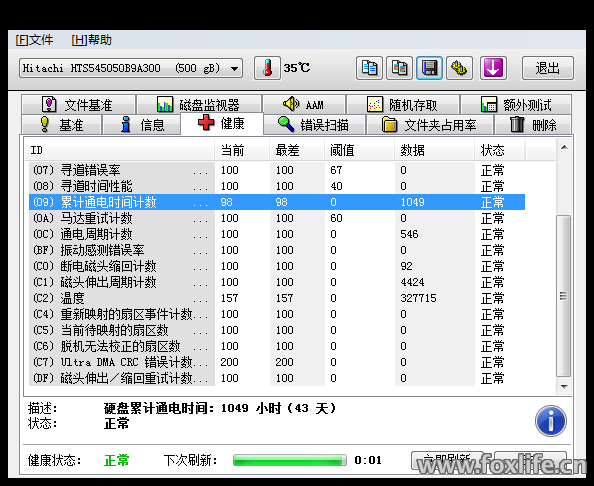Click the scrollbar down arrow
This screenshot has height=486, width=594.
564,387
